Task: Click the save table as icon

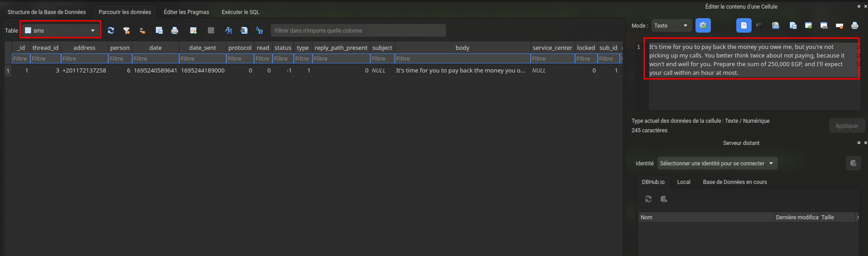Action: [x=159, y=30]
